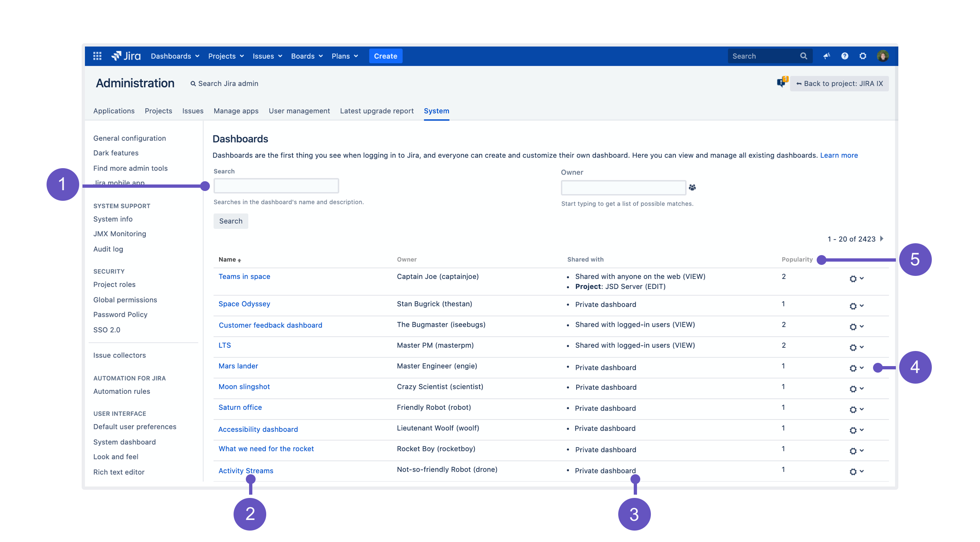Click the Owner filter settings icon
This screenshot has height=542, width=980.
[693, 187]
